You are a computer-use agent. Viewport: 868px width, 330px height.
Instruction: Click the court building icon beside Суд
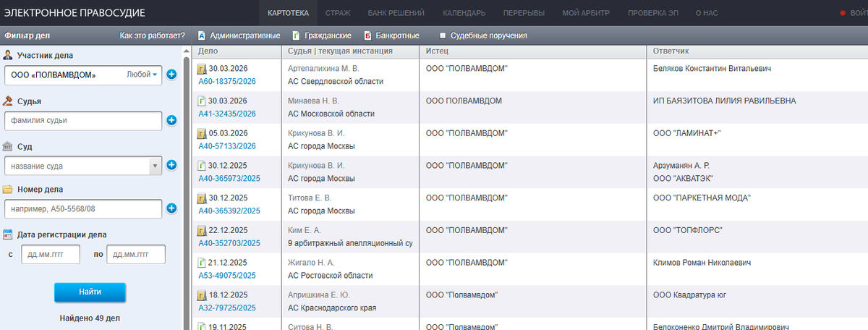[x=8, y=146]
